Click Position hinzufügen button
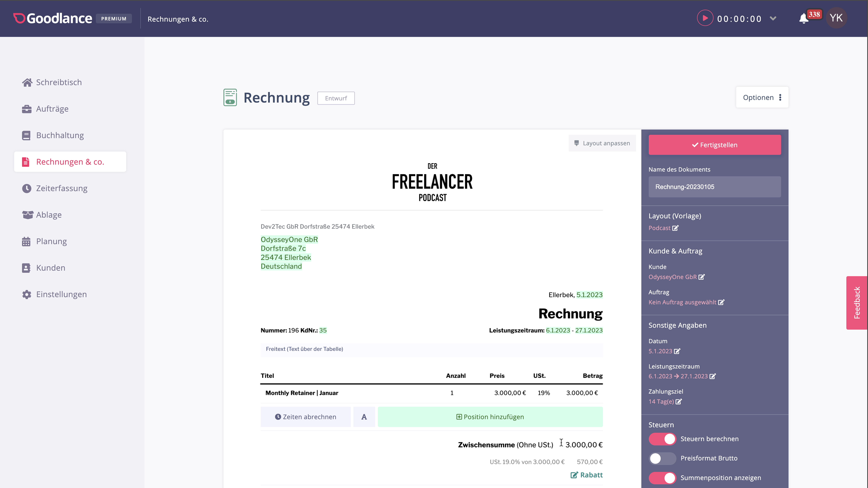Viewport: 868px width, 488px height. click(490, 417)
